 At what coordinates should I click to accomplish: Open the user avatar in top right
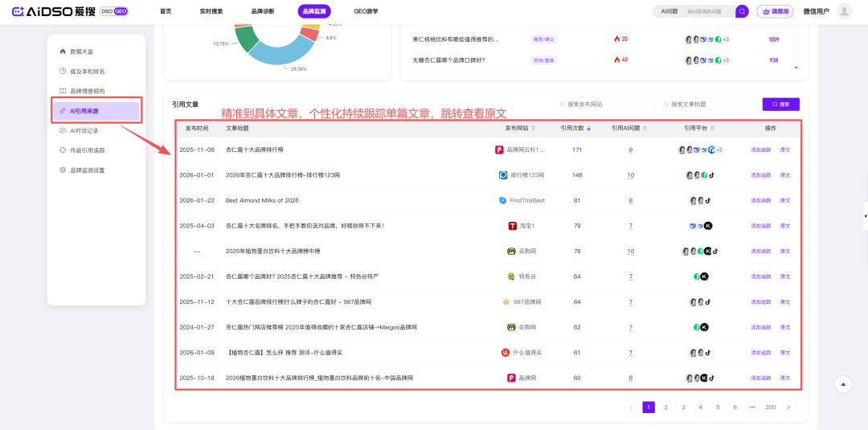click(844, 11)
